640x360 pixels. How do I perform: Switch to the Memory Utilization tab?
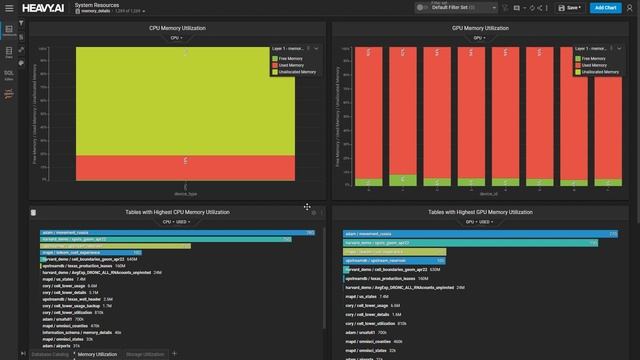[97, 354]
